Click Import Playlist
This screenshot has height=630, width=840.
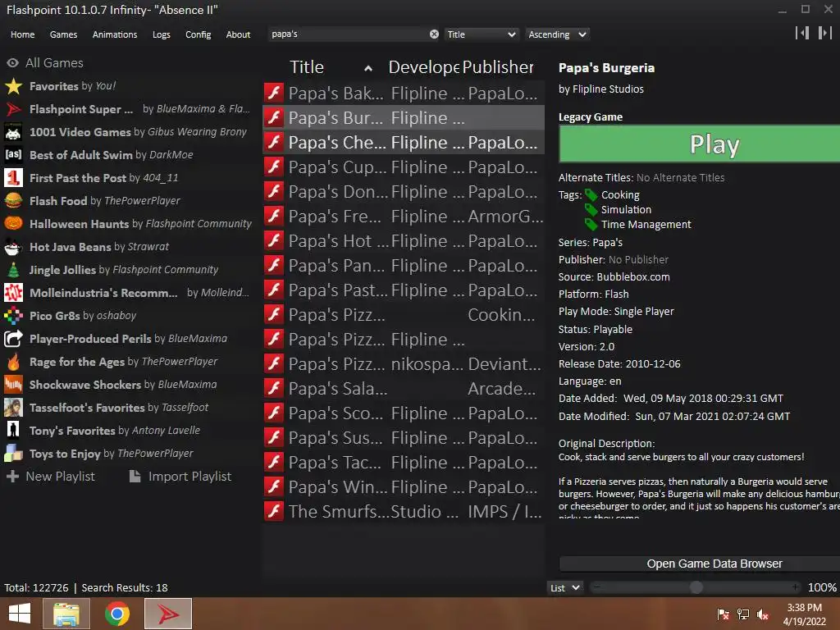(180, 477)
